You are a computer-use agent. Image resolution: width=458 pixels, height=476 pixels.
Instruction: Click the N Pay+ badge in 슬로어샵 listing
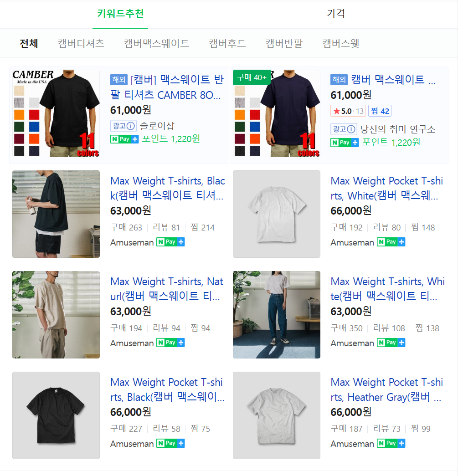coord(124,139)
